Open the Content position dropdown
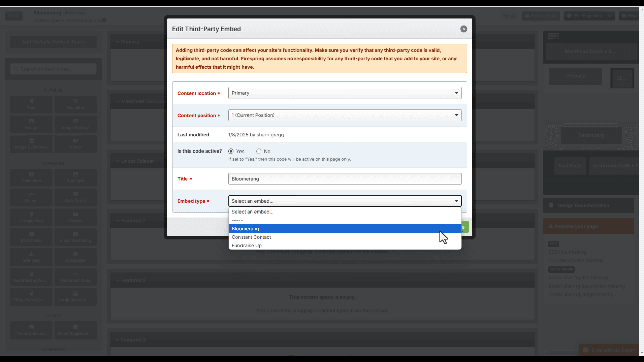Viewport: 644px width, 362px height. (345, 115)
